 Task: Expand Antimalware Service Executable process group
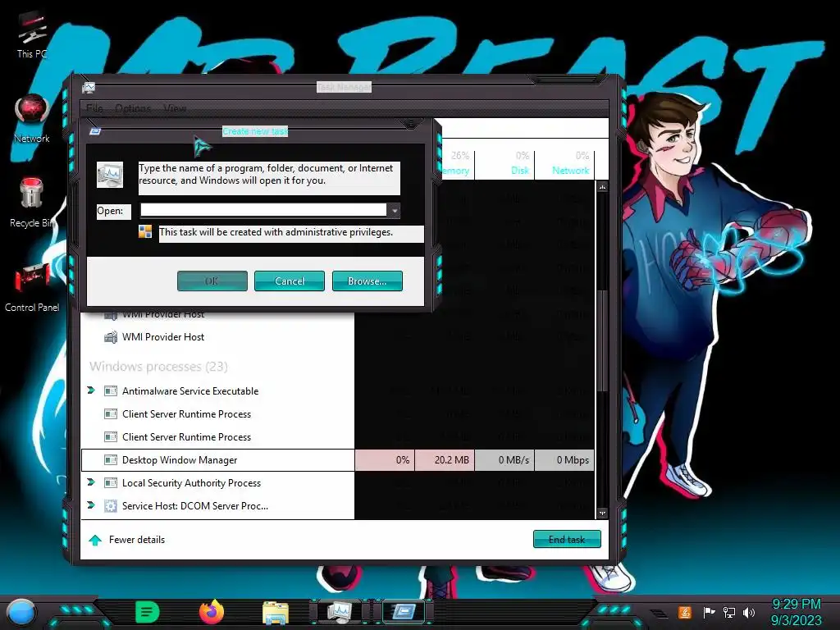point(91,390)
